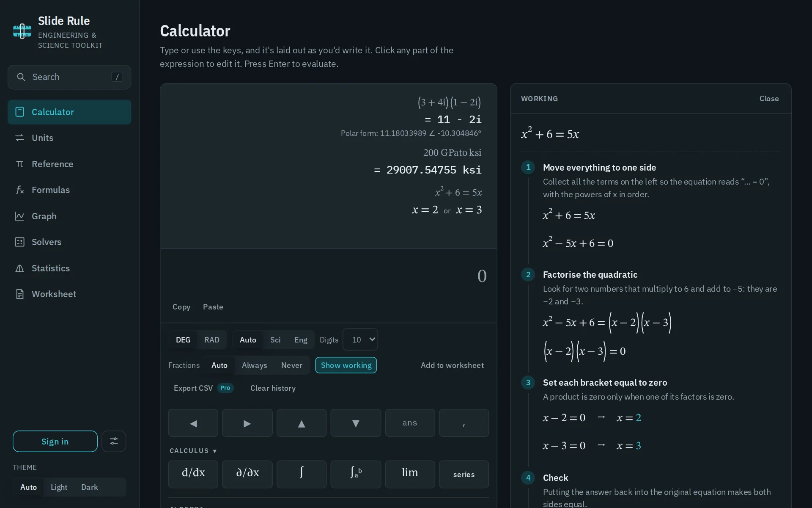
Task: Click the slash shortcut badge in search
Action: tap(117, 77)
